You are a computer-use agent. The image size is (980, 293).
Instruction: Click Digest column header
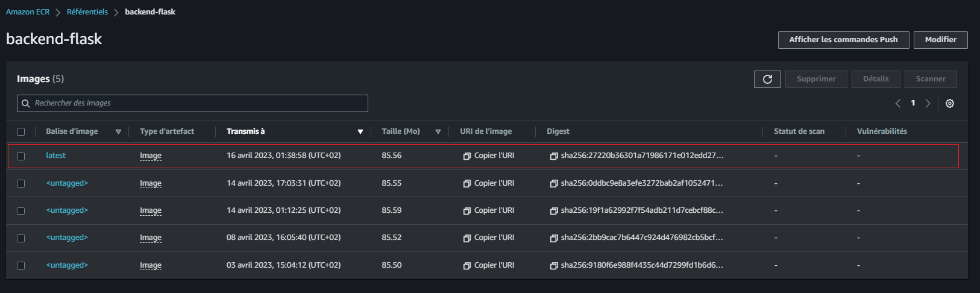558,131
